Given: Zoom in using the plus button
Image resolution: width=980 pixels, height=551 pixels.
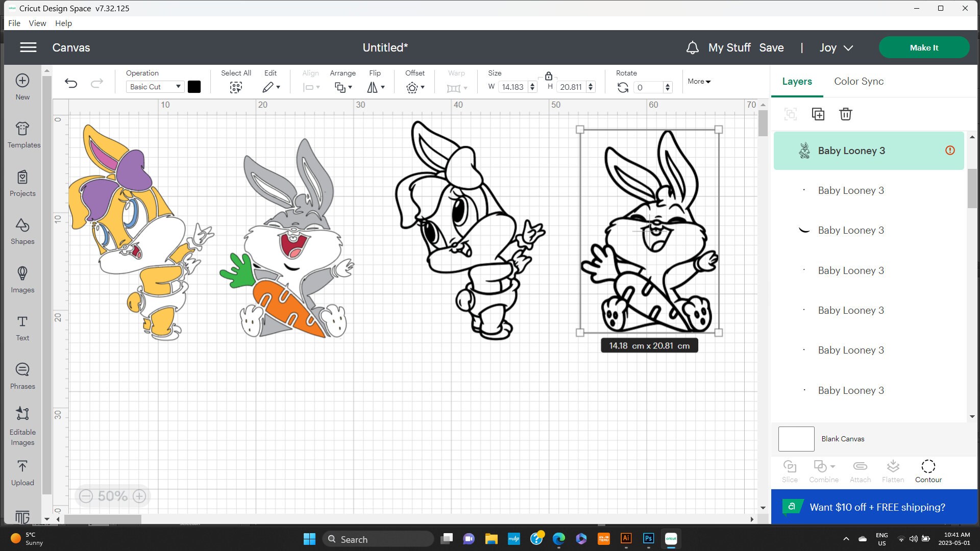Looking at the screenshot, I should coord(139,495).
